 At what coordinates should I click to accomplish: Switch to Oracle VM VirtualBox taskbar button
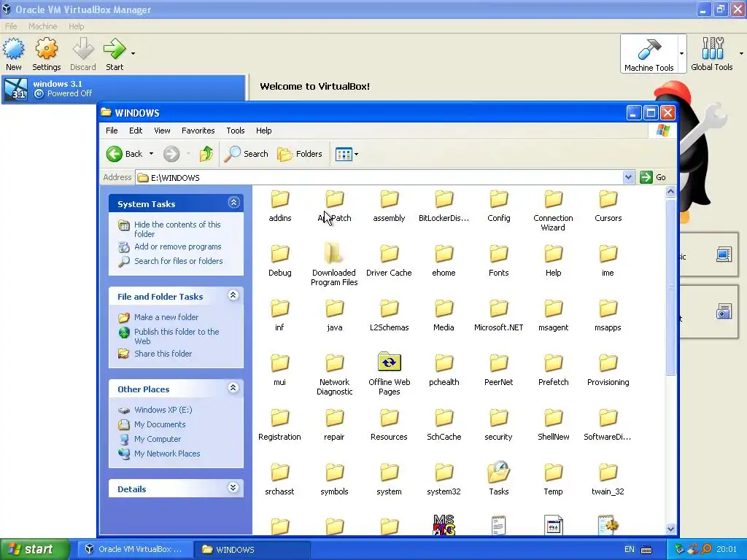click(133, 549)
